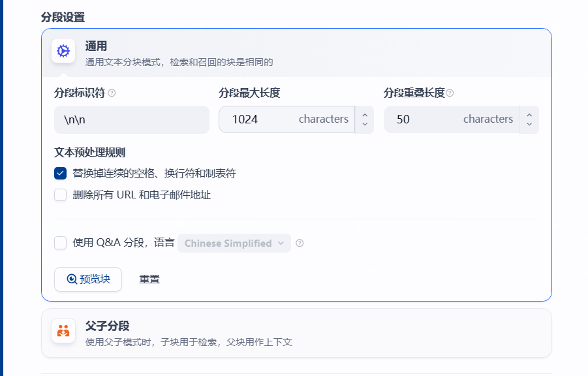Enable 删除所有 URL 和电子邮件地址

60,195
